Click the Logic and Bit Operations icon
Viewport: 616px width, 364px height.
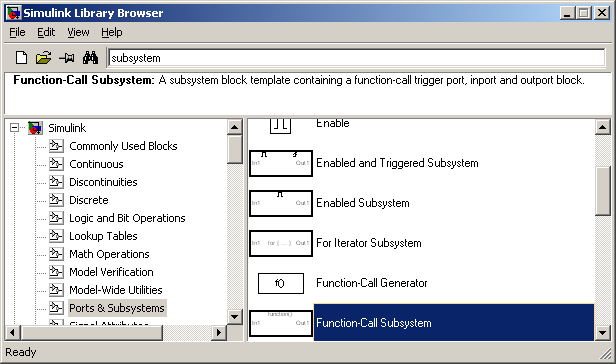pyautogui.click(x=56, y=218)
